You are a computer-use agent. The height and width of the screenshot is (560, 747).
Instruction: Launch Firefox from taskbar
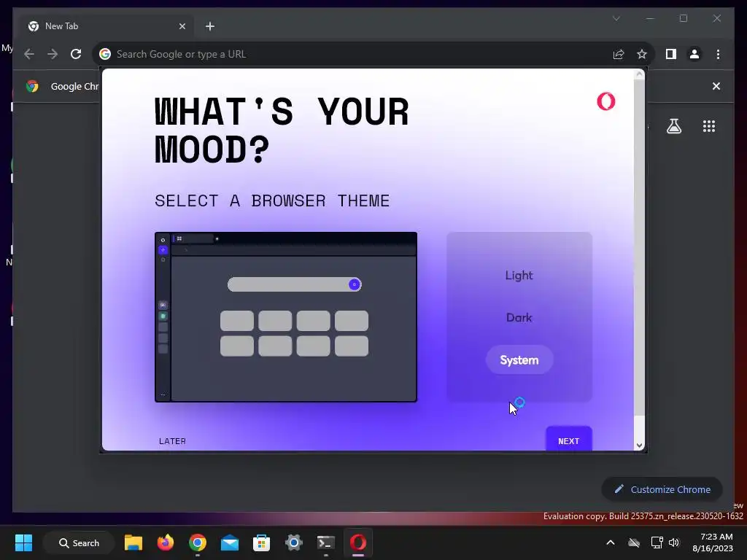[166, 542]
